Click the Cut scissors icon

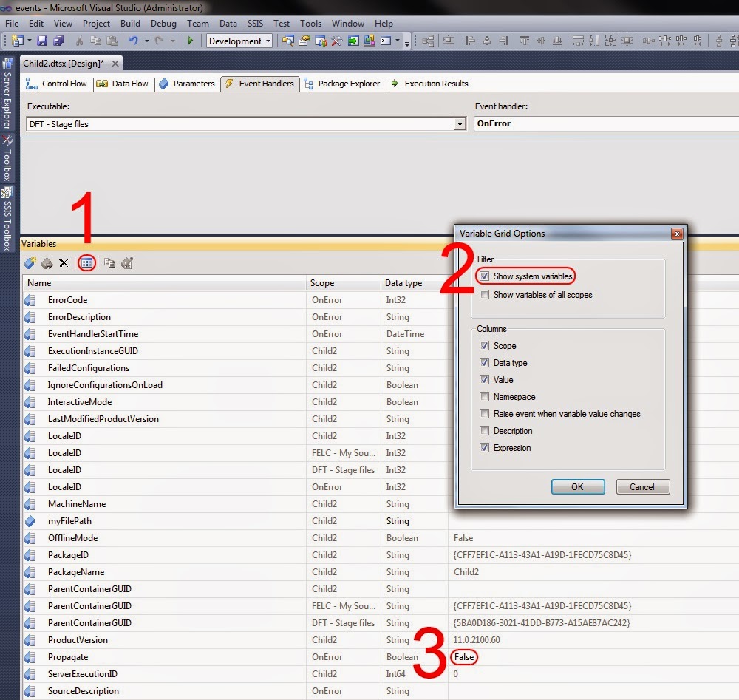click(79, 41)
